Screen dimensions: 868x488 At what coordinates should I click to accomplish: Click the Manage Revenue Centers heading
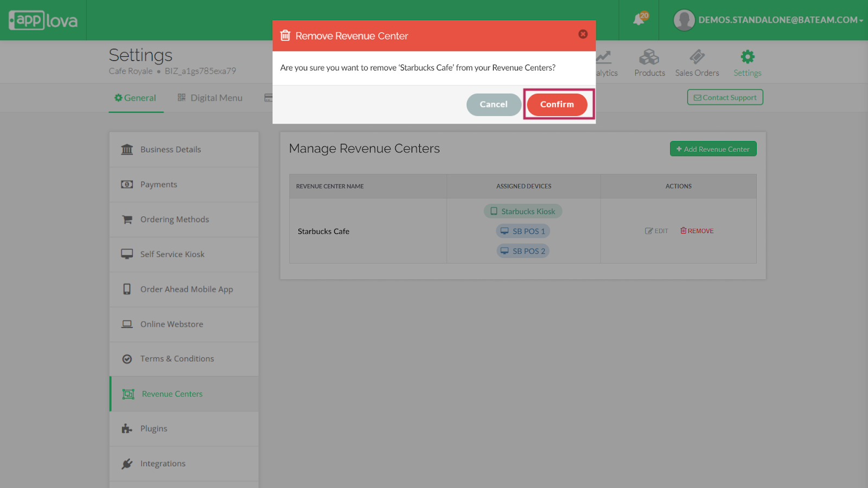(364, 149)
